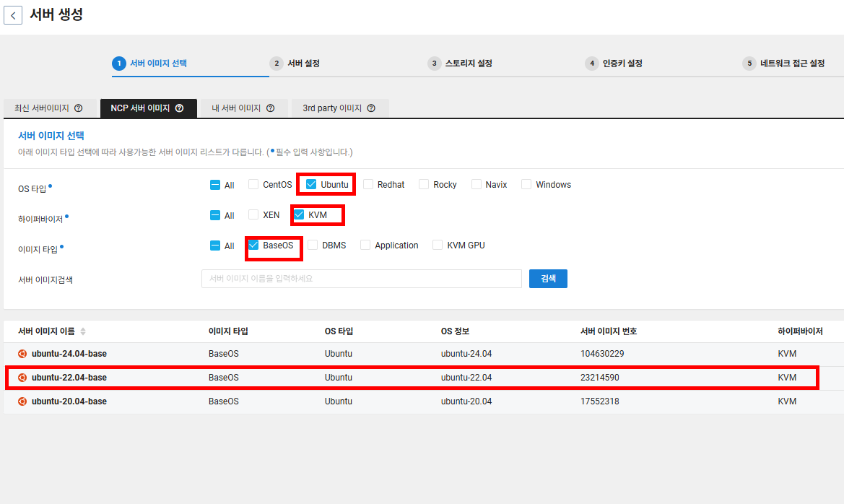Go to 스토리지 설정 step label
Image resolution: width=844 pixels, height=504 pixels.
[469, 64]
